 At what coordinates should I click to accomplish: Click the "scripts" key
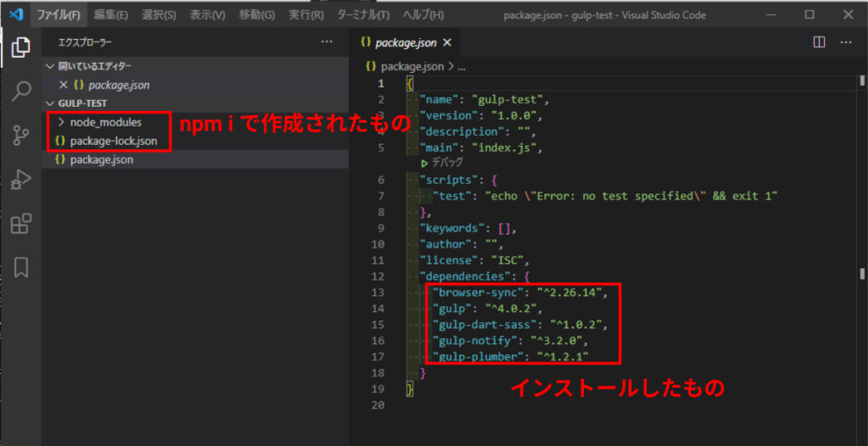[x=451, y=180]
